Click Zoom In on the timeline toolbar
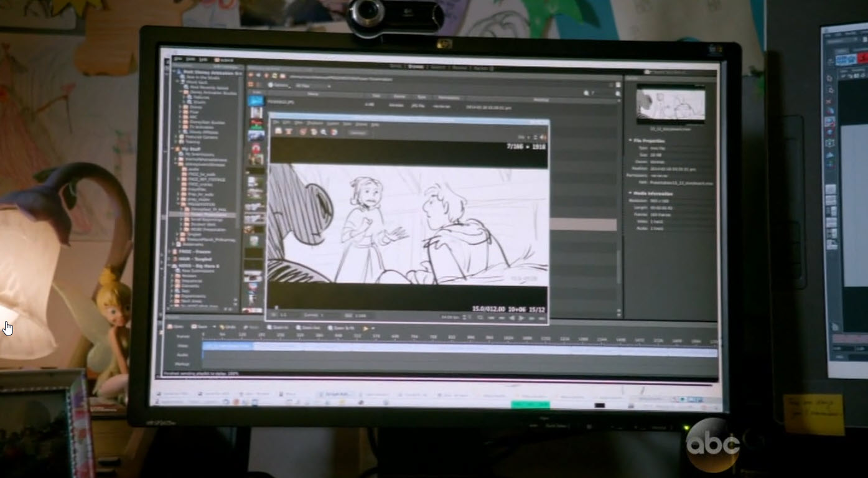This screenshot has height=478, width=868. pyautogui.click(x=279, y=327)
